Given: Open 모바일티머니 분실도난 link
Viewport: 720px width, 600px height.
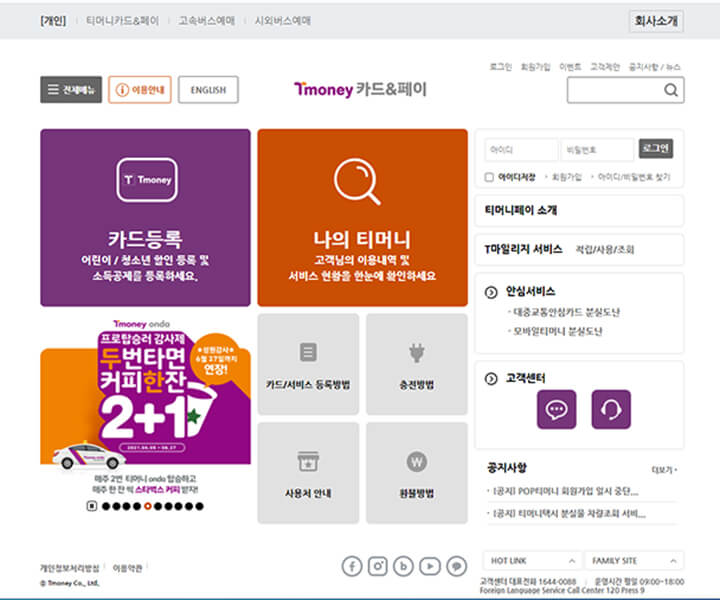Looking at the screenshot, I should [557, 331].
